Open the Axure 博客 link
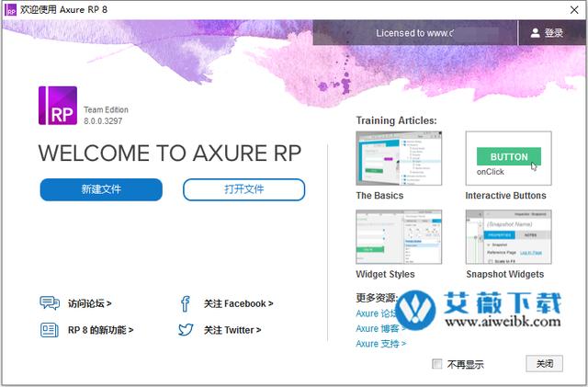This screenshot has width=588, height=387. (x=380, y=328)
